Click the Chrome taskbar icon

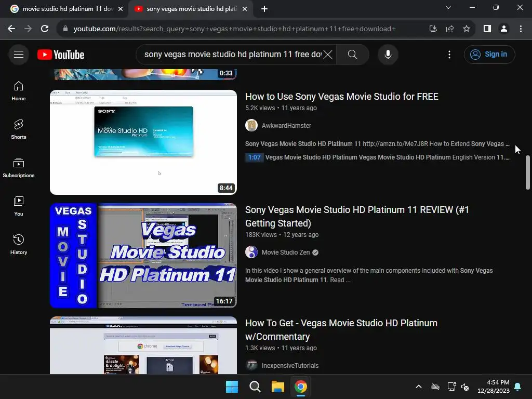pos(301,387)
